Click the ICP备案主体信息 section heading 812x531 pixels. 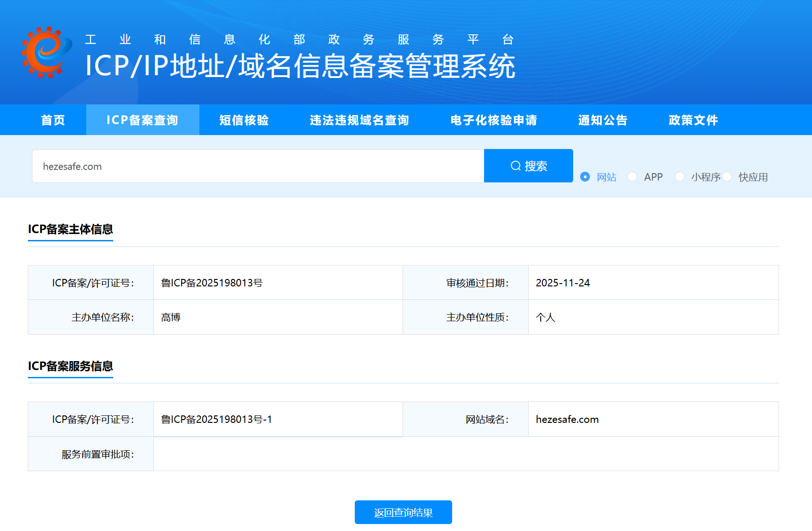point(70,229)
